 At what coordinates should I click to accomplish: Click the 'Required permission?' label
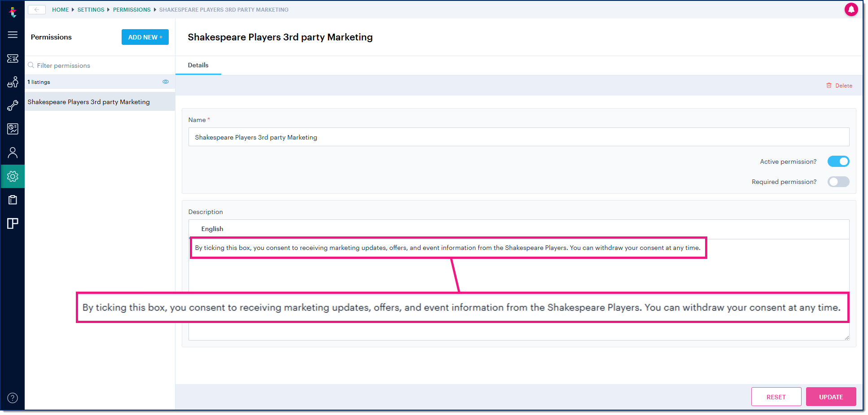[784, 182]
